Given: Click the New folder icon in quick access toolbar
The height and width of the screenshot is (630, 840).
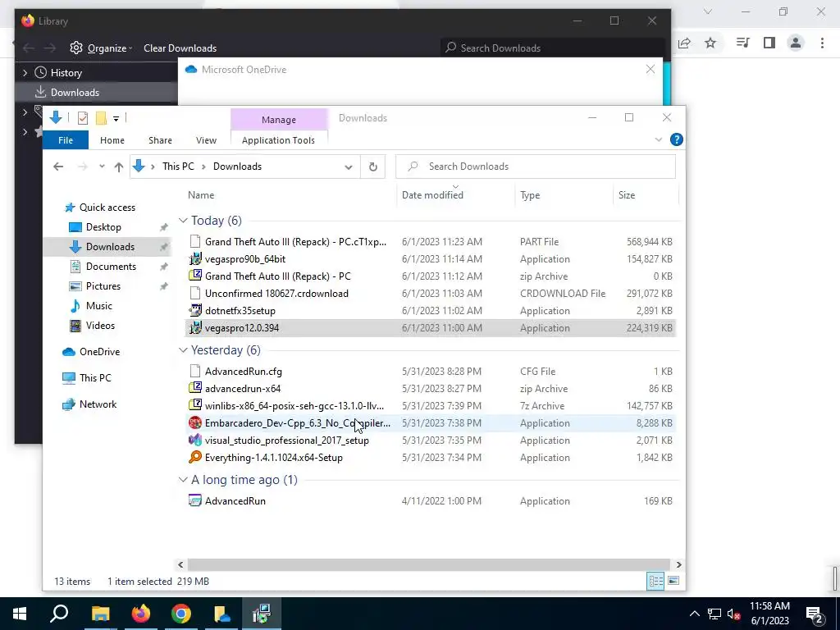Looking at the screenshot, I should coord(101,118).
